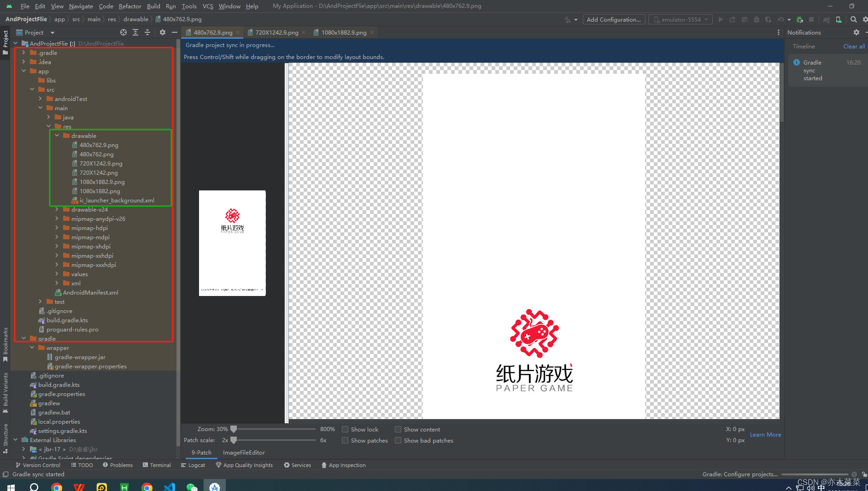Viewport: 868px width, 491px height.
Task: Open Search Everywhere with the magnifier icon
Action: click(853, 19)
